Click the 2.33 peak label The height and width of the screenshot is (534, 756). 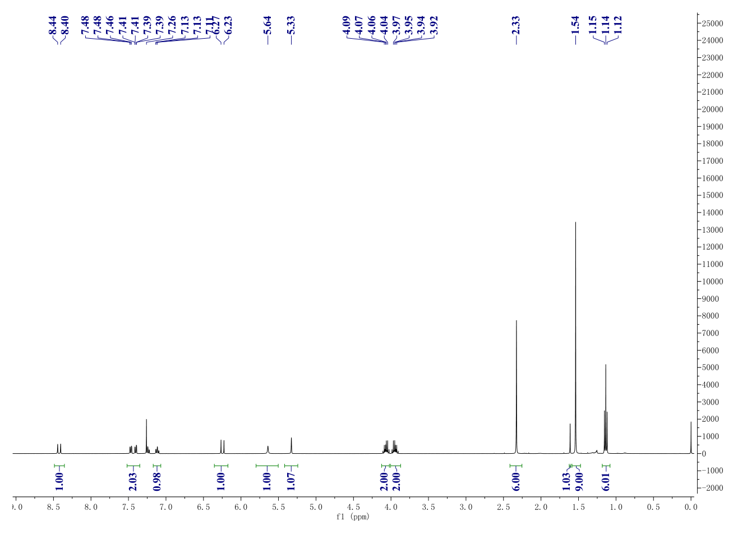[516, 25]
